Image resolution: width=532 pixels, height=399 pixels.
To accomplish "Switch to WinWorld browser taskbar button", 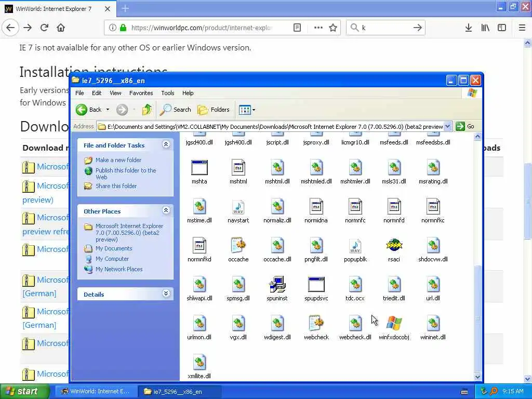I will click(96, 392).
